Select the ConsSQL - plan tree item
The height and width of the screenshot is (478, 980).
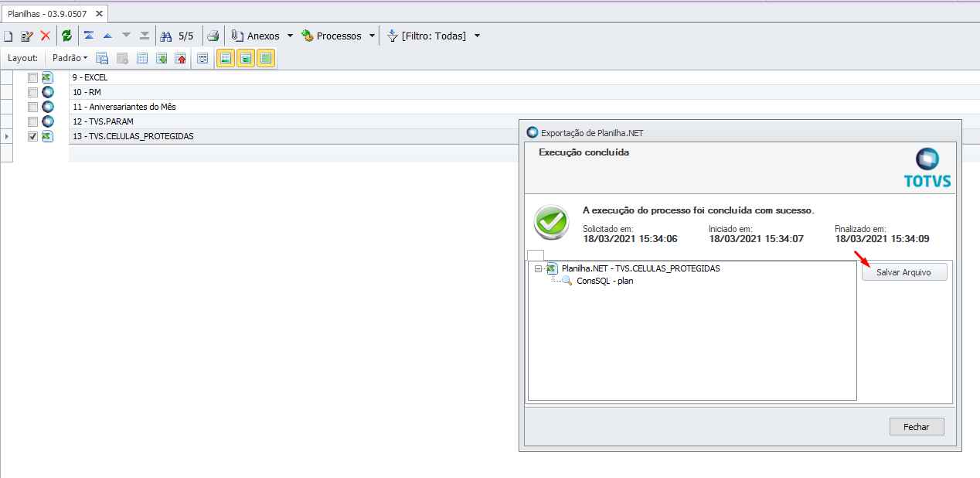605,281
